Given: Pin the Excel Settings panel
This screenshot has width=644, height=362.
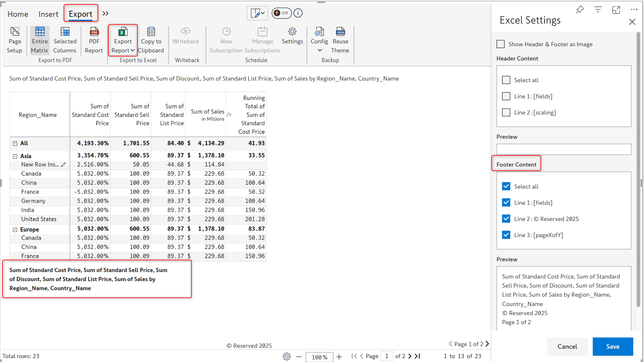Looking at the screenshot, I should tap(580, 10).
